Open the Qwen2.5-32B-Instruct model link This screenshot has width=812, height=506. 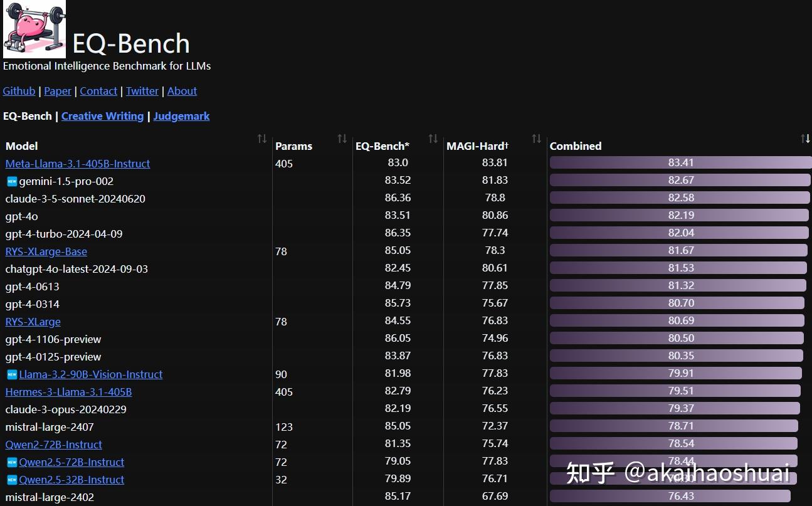click(x=71, y=480)
